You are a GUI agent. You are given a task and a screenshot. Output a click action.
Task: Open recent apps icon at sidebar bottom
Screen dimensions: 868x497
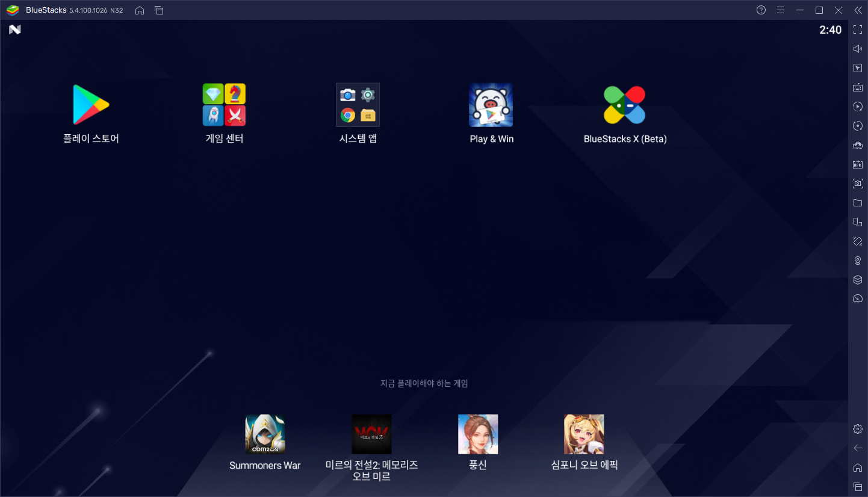click(858, 487)
